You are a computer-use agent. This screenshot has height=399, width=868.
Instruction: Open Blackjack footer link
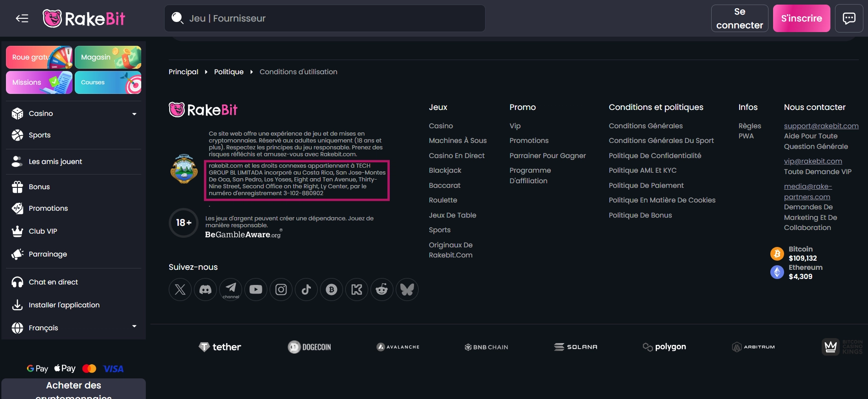tap(445, 170)
